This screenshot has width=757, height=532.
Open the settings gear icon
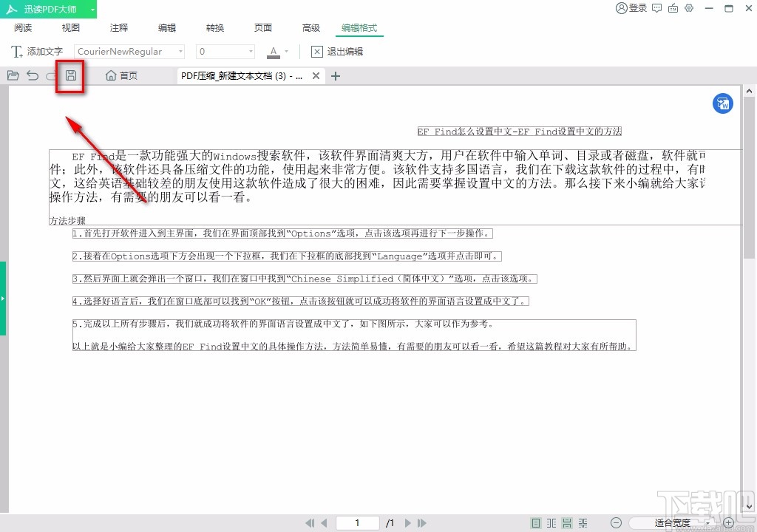[x=689, y=8]
